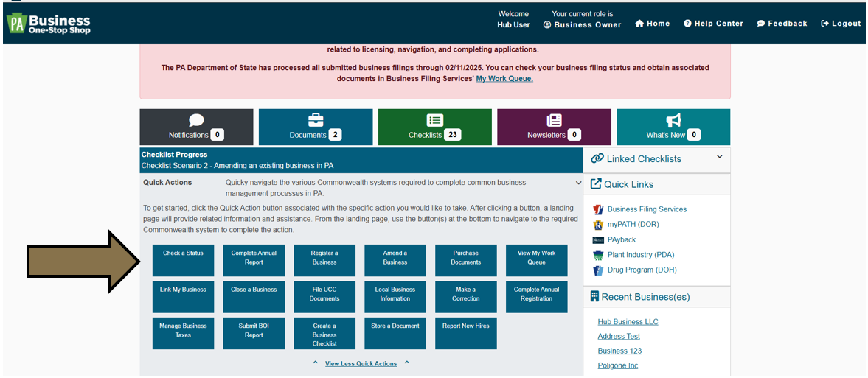Screen dimensions: 868x378
Task: Open the Help Center
Action: [714, 24]
